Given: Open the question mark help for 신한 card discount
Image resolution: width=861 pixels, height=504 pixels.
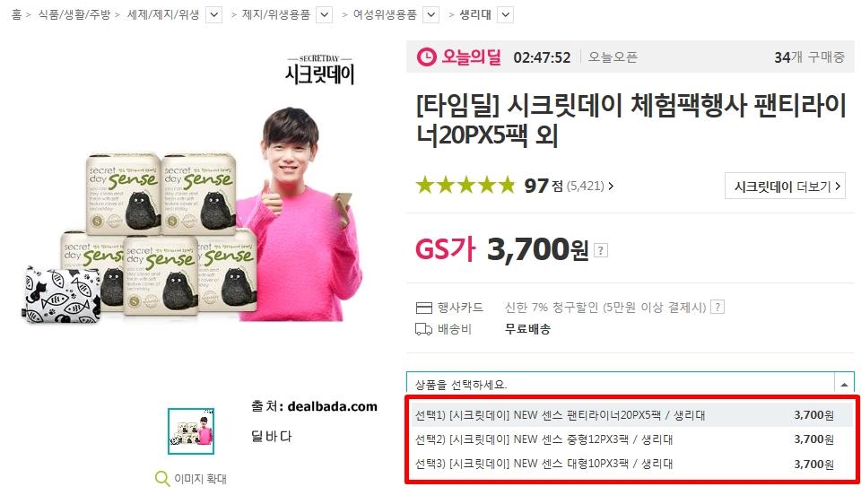Looking at the screenshot, I should point(717,307).
